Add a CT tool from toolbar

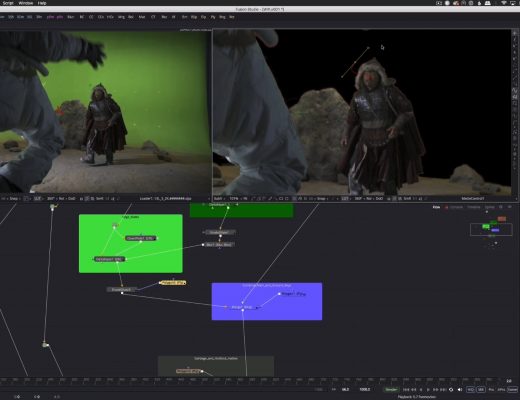pos(153,17)
